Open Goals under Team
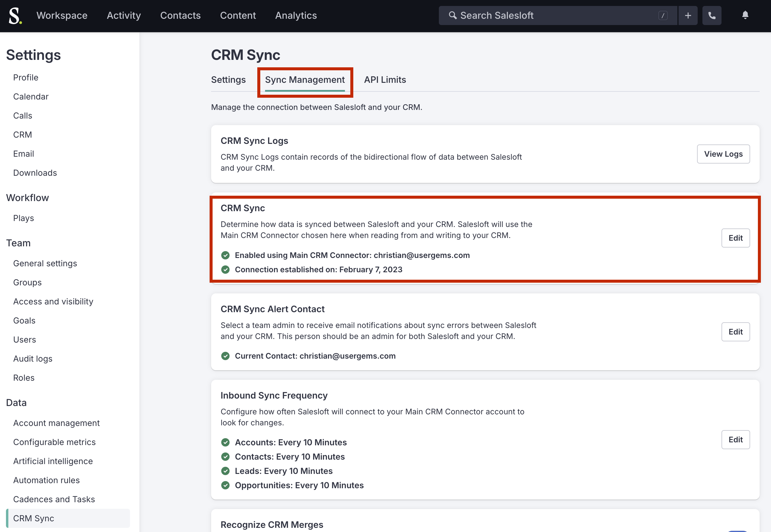Image resolution: width=771 pixels, height=532 pixels. [x=24, y=320]
